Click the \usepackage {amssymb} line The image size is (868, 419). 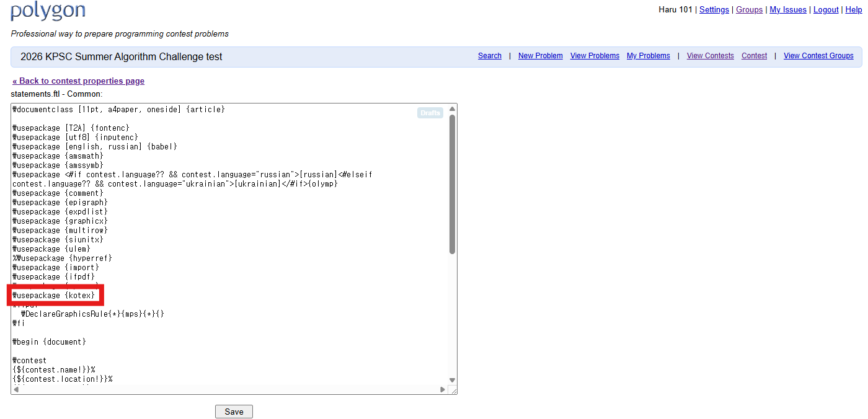click(58, 165)
